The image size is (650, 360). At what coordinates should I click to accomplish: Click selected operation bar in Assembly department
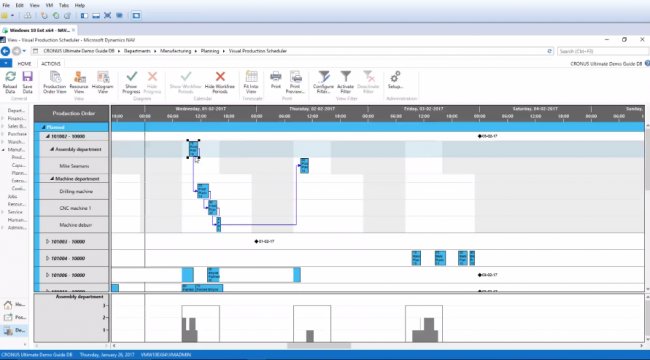[193, 149]
